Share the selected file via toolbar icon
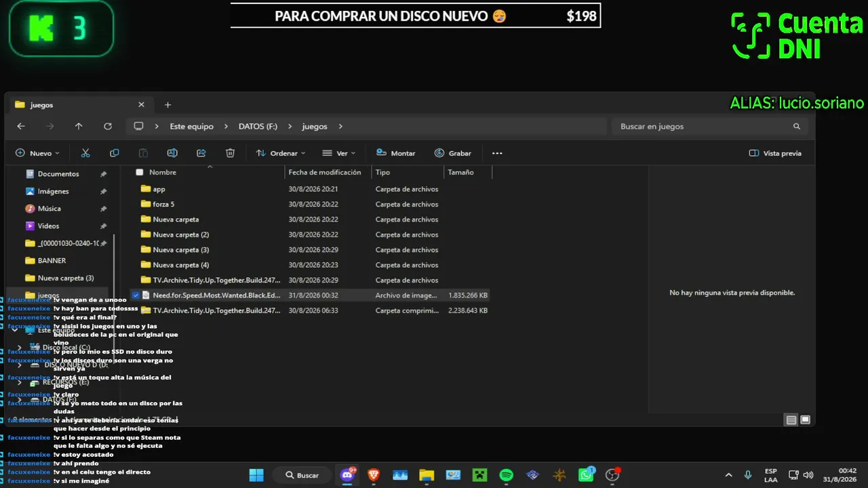Screen dimensions: 868x488 [x=201, y=153]
